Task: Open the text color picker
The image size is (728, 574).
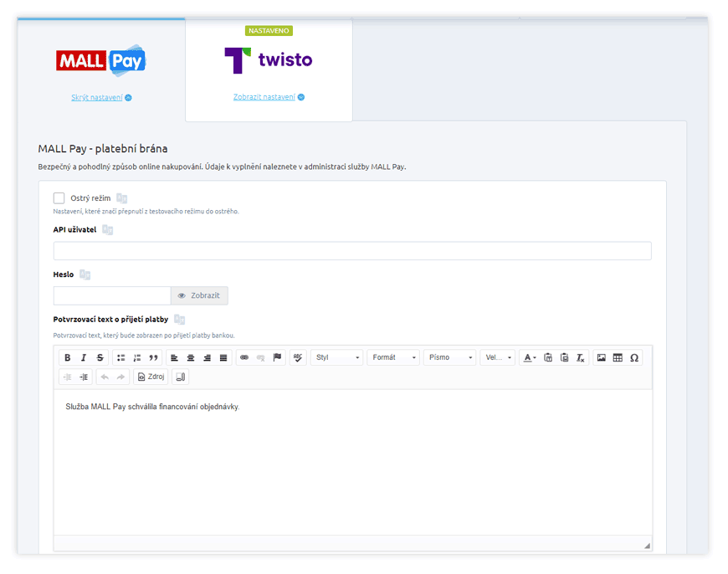Action: point(530,357)
